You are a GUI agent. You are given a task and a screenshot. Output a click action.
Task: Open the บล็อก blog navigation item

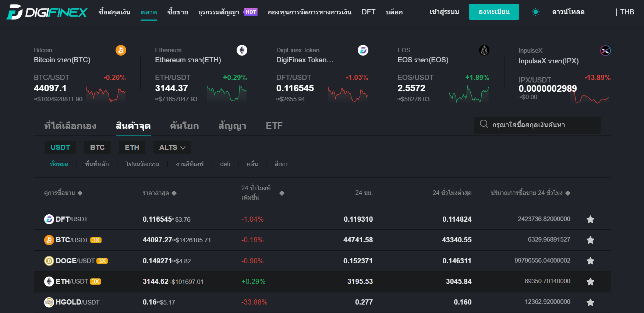tap(394, 12)
